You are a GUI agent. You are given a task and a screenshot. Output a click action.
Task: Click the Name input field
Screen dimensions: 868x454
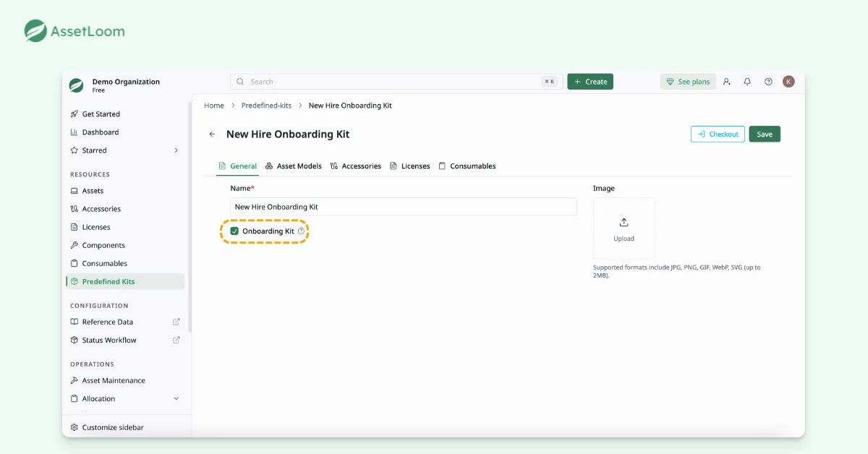[404, 207]
